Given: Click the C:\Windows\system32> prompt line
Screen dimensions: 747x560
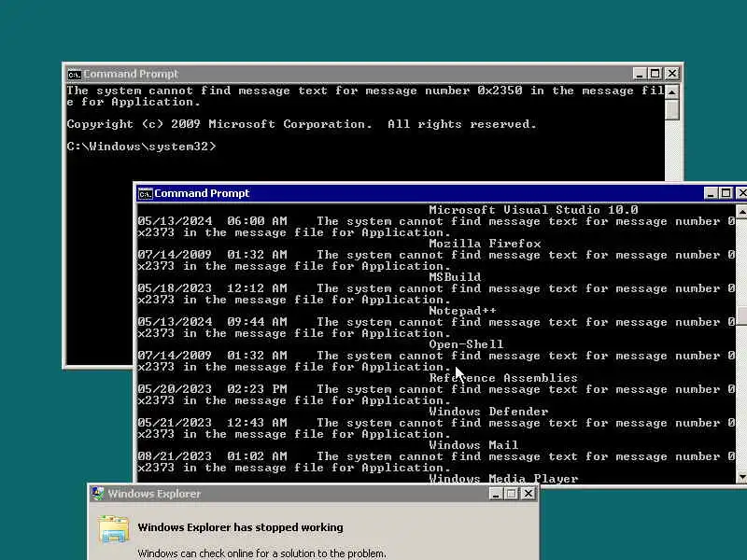Looking at the screenshot, I should [142, 147].
